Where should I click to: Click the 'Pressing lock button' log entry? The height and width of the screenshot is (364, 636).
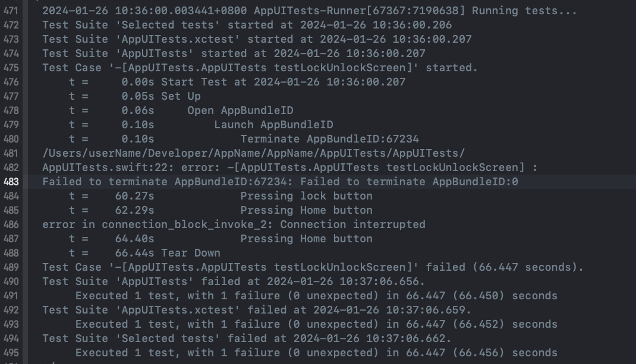point(306,196)
